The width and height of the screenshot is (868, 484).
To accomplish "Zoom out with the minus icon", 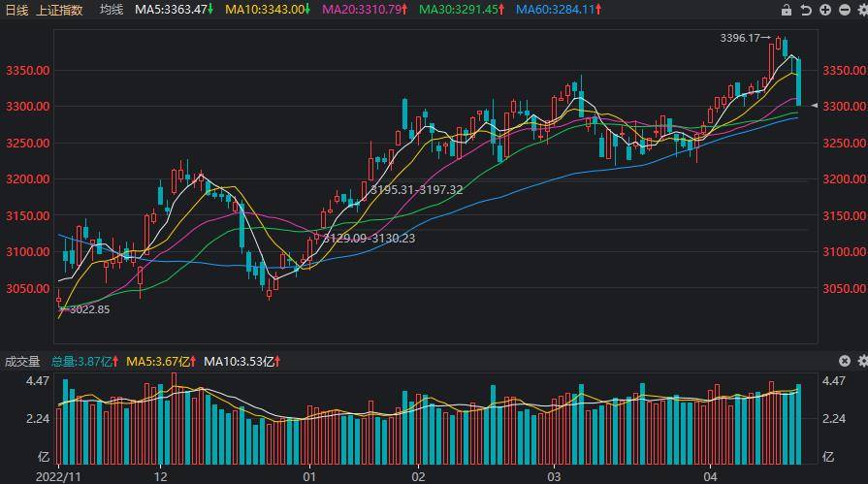I will point(842,10).
